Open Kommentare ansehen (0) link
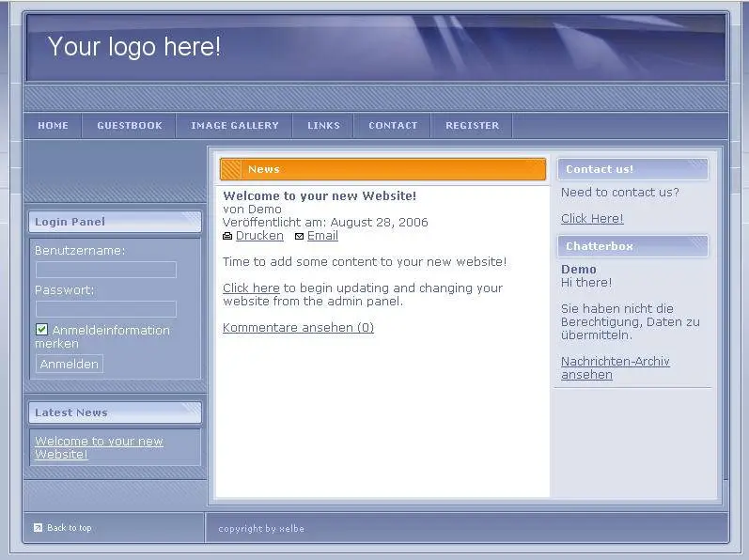 (x=299, y=328)
